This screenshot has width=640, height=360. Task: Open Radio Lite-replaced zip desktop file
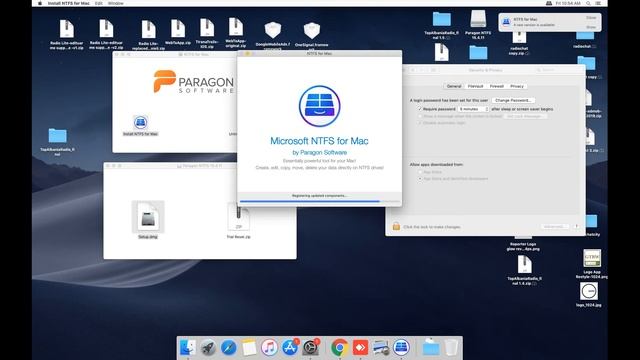tap(149, 30)
